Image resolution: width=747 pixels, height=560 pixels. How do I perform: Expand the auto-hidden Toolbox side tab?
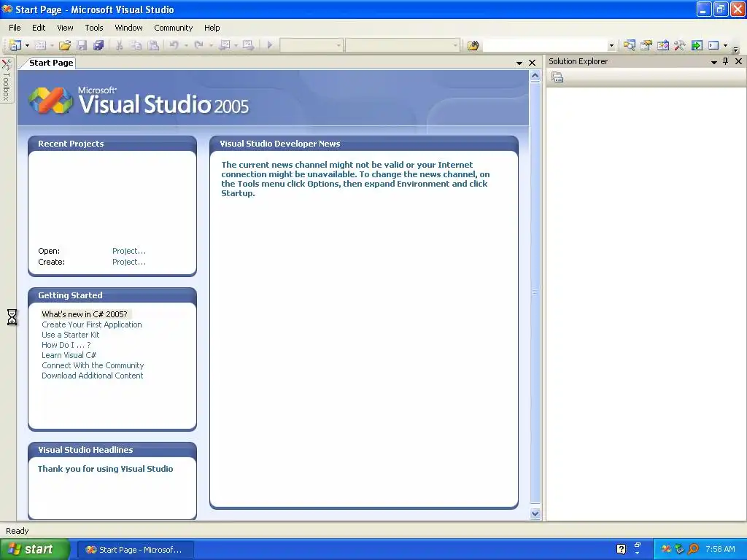(x=7, y=79)
